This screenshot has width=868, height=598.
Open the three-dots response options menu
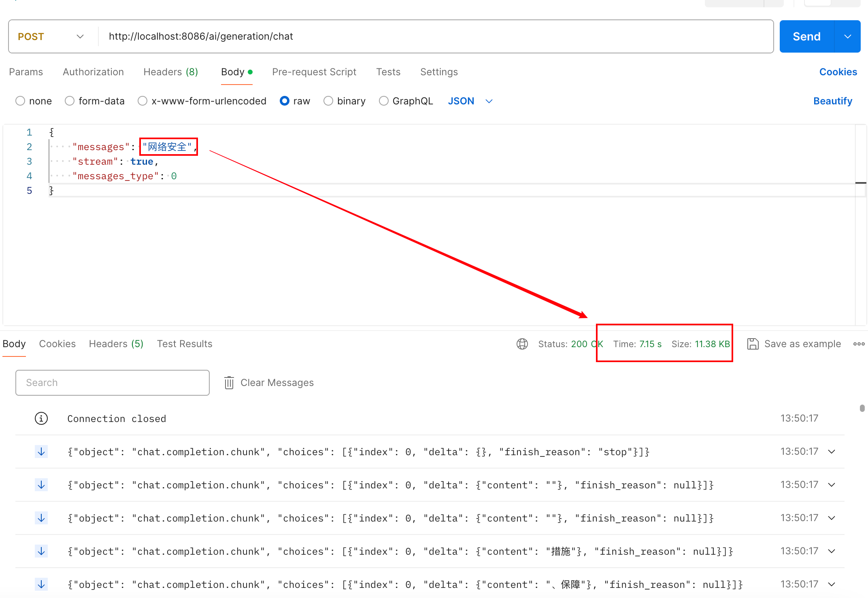tap(859, 344)
